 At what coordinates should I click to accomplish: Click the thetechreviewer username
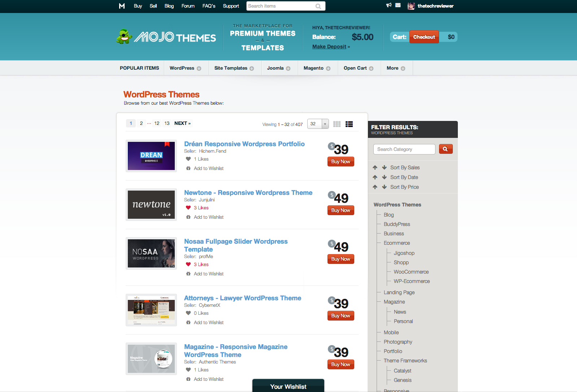tap(435, 6)
